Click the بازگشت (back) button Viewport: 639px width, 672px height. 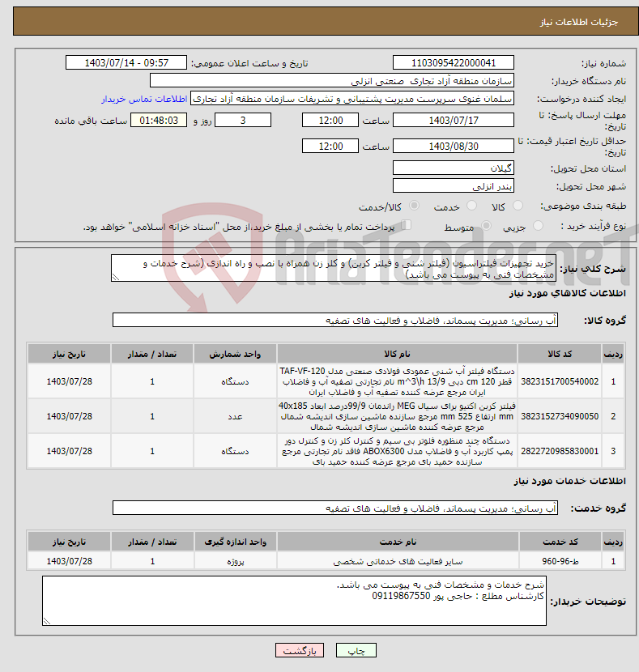pyautogui.click(x=300, y=651)
